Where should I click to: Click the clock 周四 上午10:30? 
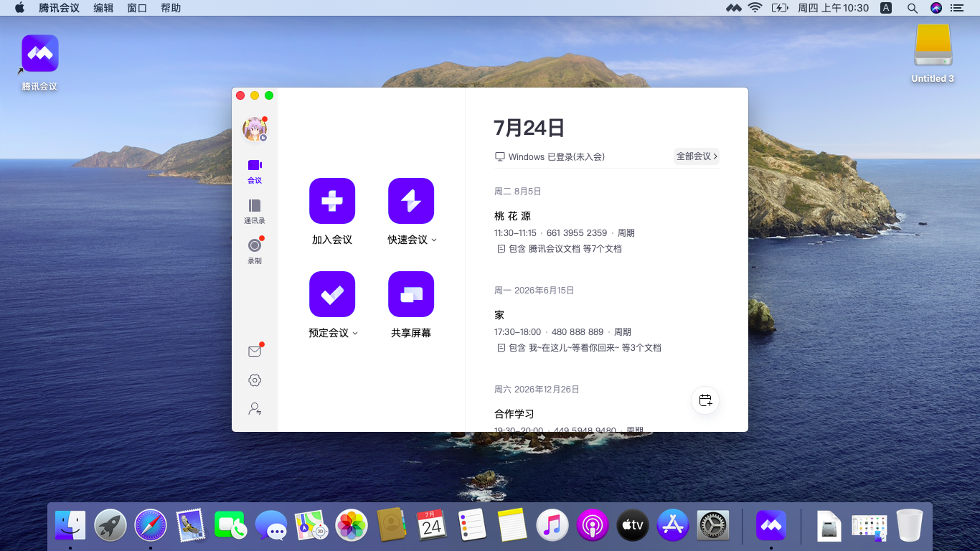click(x=833, y=8)
